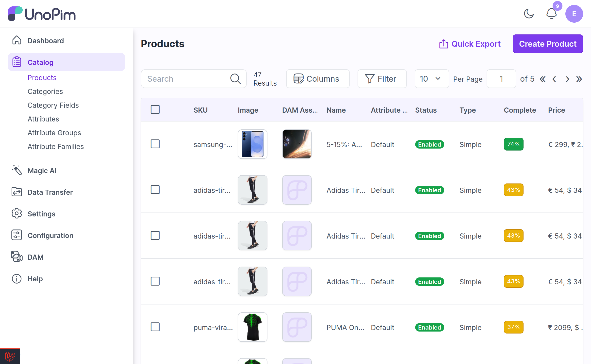591x364 pixels.
Task: Click the page number input field
Action: point(501,79)
